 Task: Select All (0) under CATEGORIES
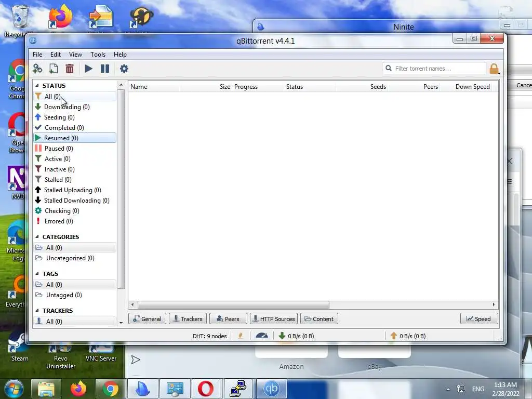(x=75, y=248)
